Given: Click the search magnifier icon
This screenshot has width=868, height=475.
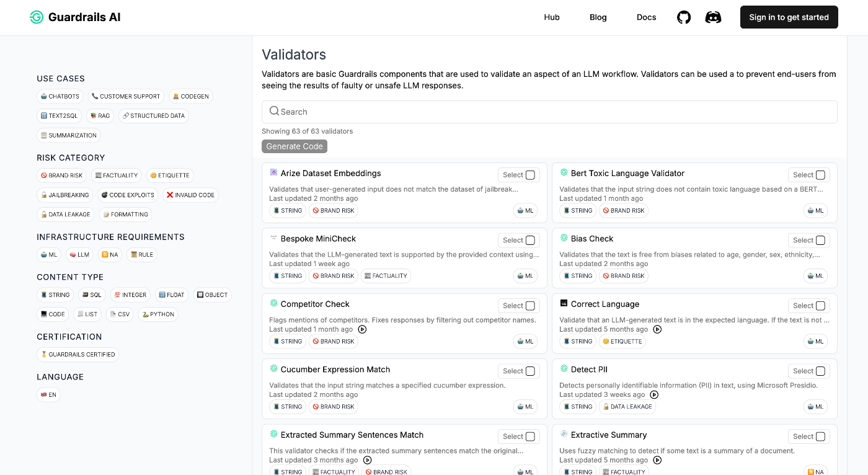Looking at the screenshot, I should 274,112.
